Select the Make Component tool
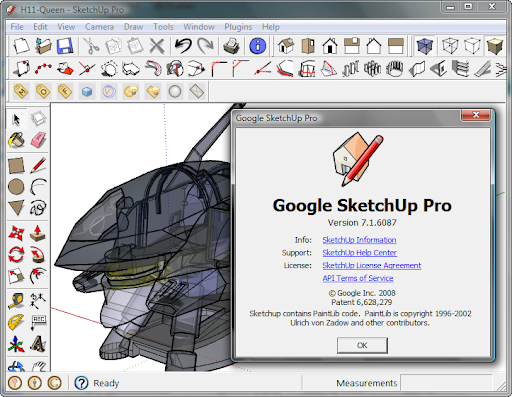Viewport: 512px width, 397px height. click(x=38, y=119)
